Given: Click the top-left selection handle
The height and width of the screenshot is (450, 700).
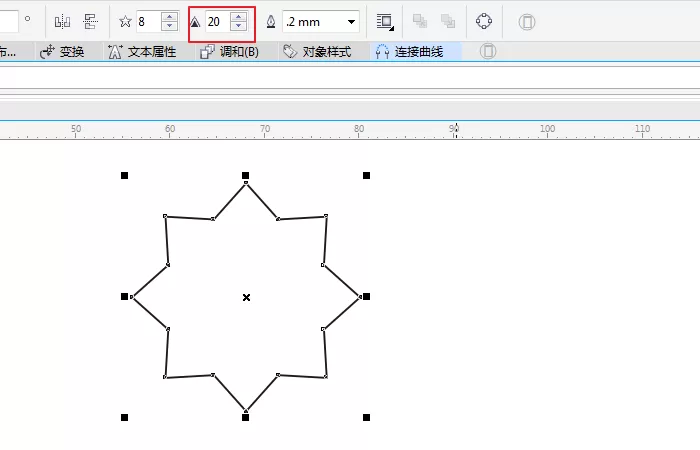Looking at the screenshot, I should (125, 175).
